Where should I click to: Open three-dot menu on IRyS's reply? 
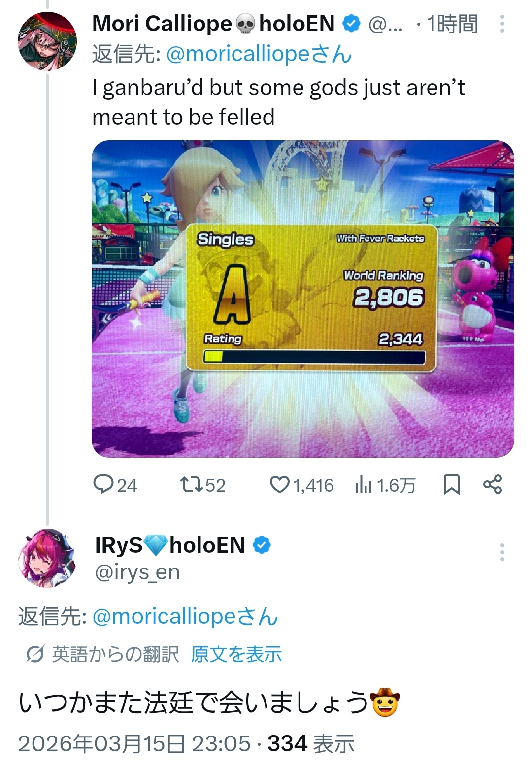[502, 552]
